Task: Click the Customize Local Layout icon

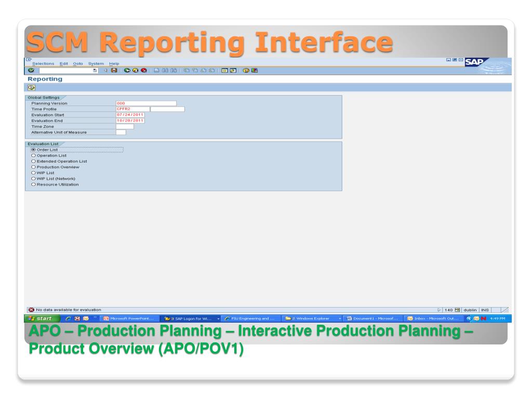Action: pos(255,70)
